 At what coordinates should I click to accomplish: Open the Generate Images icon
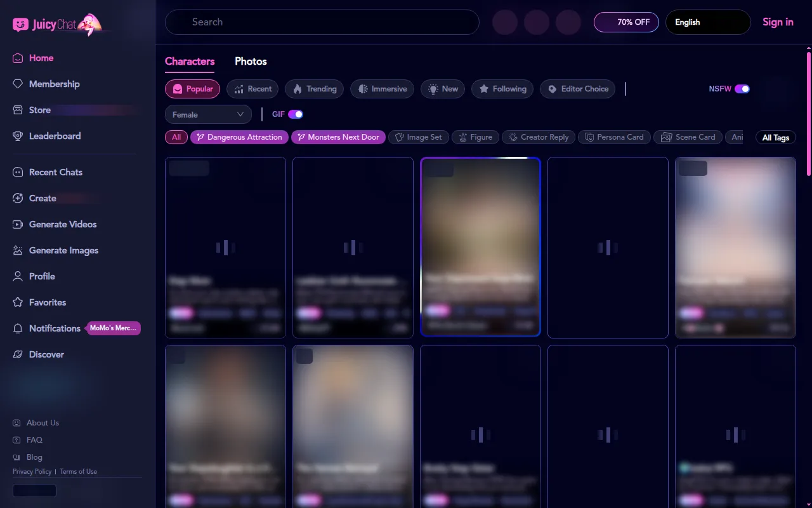(18, 250)
